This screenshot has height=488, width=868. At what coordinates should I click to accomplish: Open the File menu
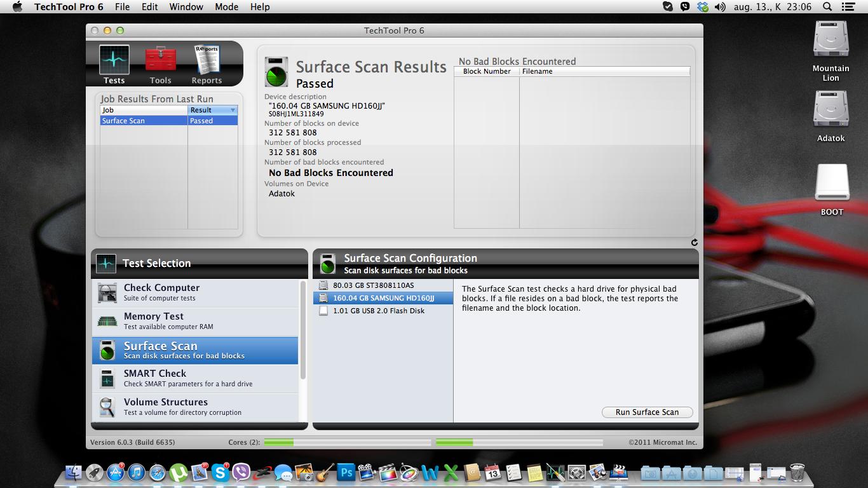(122, 7)
